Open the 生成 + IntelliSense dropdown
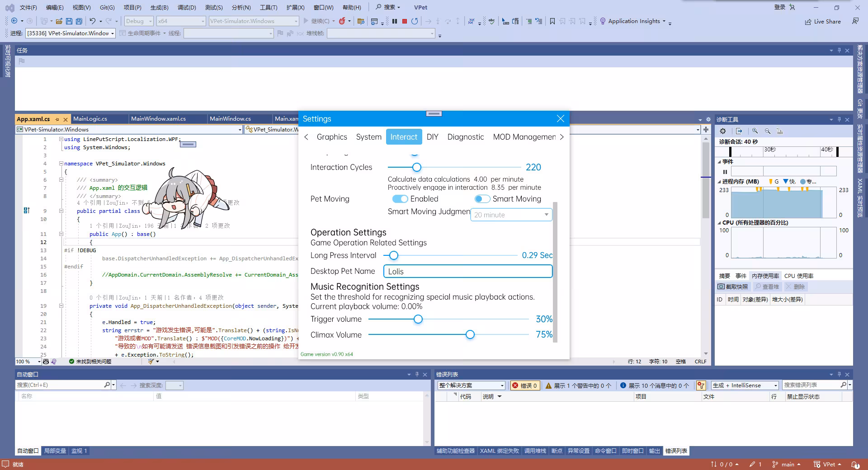The height and width of the screenshot is (470, 868). (745, 385)
